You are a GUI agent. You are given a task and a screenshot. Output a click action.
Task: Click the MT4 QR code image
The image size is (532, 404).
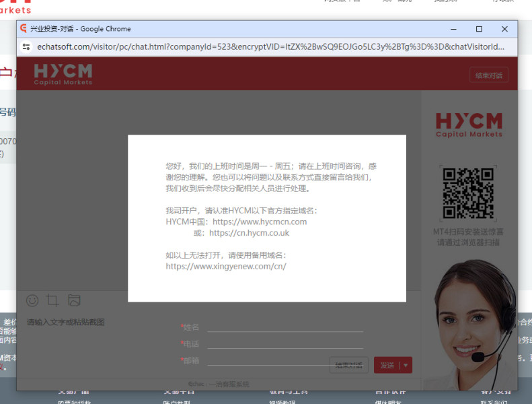point(468,193)
